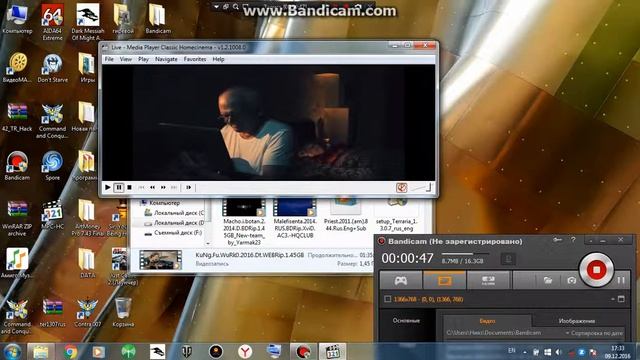This screenshot has height=360, width=640.
Task: Skip to previous file in Media Player Classic
Action: point(141,187)
